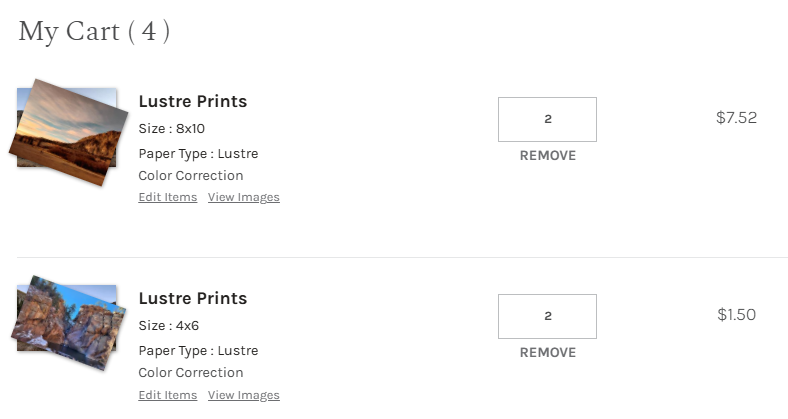The height and width of the screenshot is (419, 788).
Task: Click the Size : 8x10 label
Action: tap(171, 129)
